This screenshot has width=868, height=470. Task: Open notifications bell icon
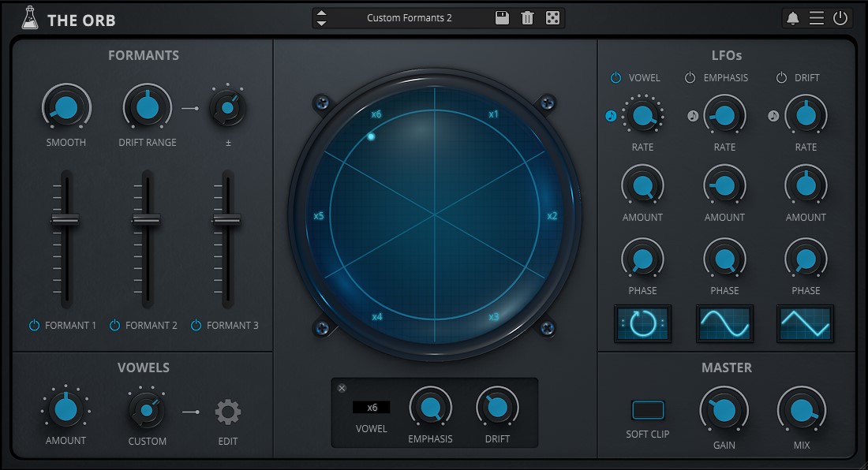tap(792, 18)
